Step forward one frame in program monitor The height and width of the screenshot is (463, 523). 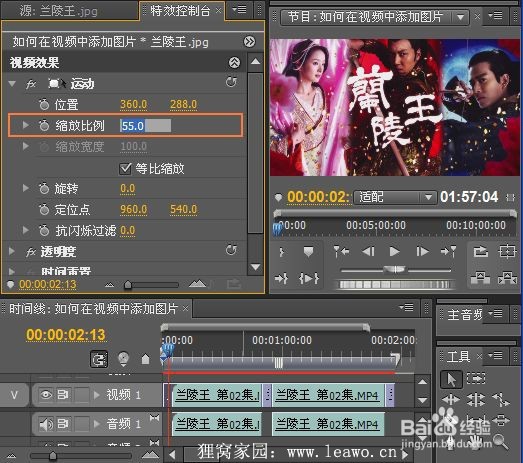(422, 252)
